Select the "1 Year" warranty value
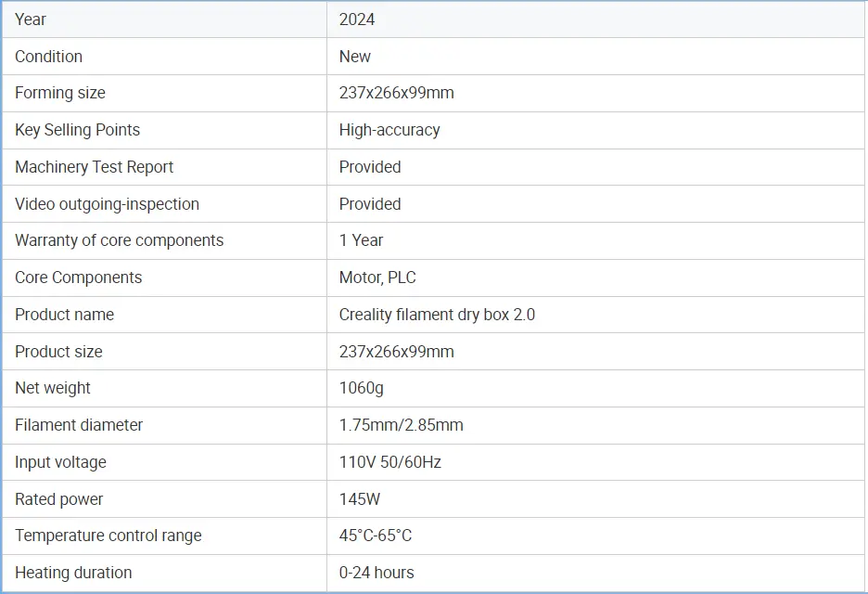This screenshot has width=868, height=594. click(361, 240)
